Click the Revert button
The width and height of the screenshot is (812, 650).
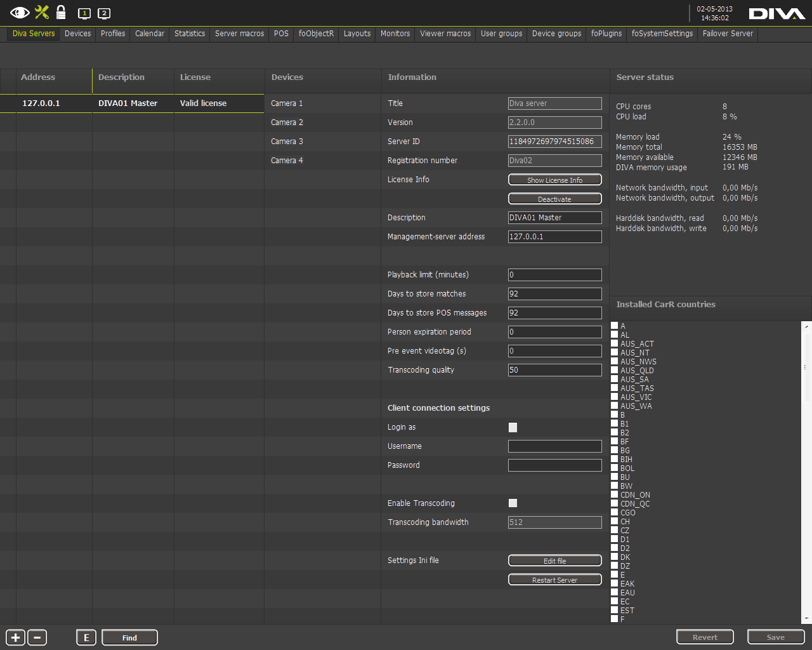click(705, 637)
